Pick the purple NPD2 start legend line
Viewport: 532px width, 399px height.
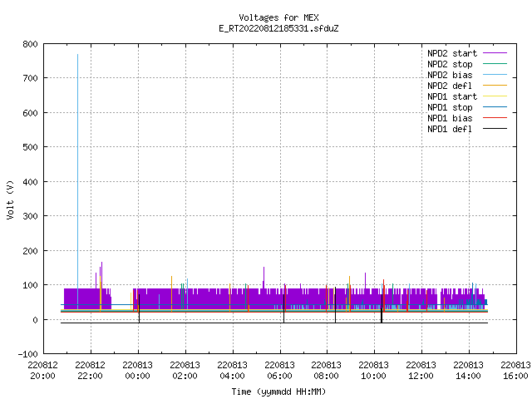point(495,53)
